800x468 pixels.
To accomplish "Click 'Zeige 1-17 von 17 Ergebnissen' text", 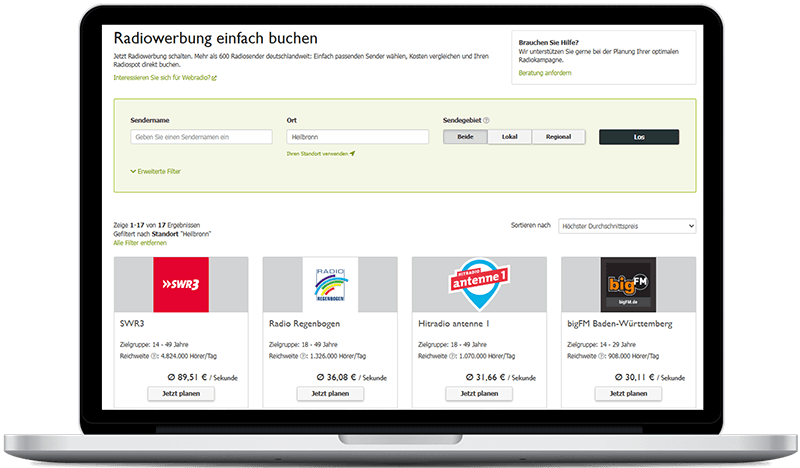I will (157, 225).
